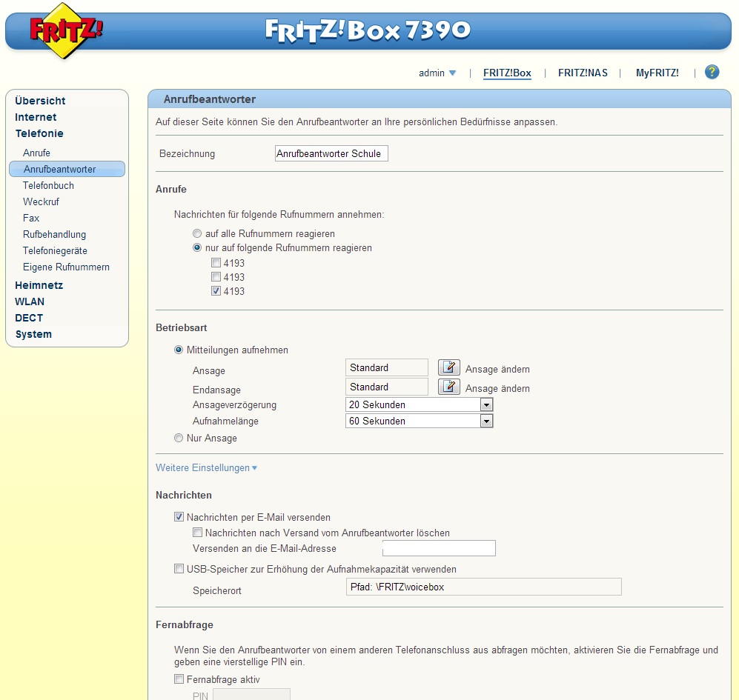Click the FRITZ! logo icon
Viewport: 739px width, 700px height.
pos(65,30)
